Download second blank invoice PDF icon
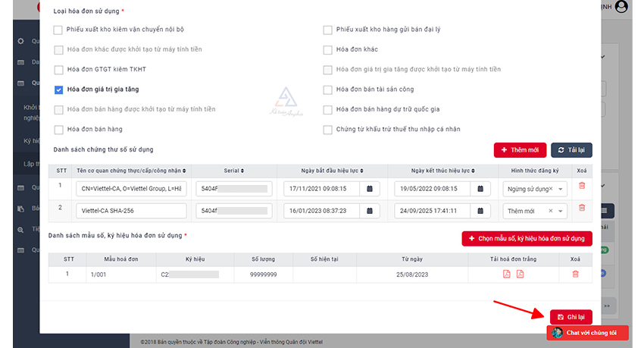Screen dimensions: 644x348 point(521,274)
